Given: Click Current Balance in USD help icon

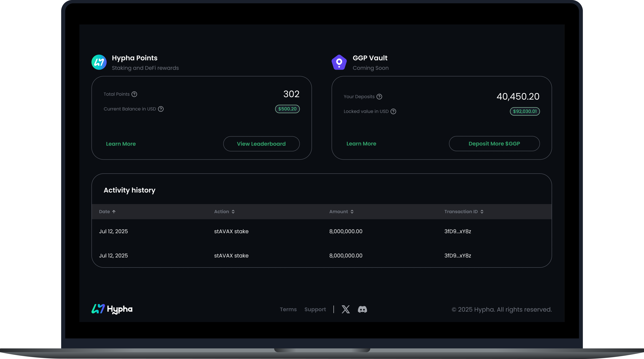Looking at the screenshot, I should point(161,109).
